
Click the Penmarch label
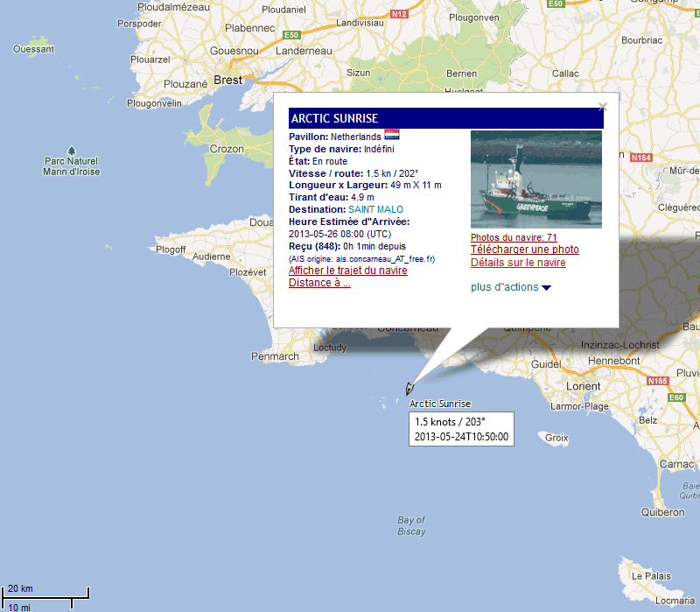(x=275, y=356)
